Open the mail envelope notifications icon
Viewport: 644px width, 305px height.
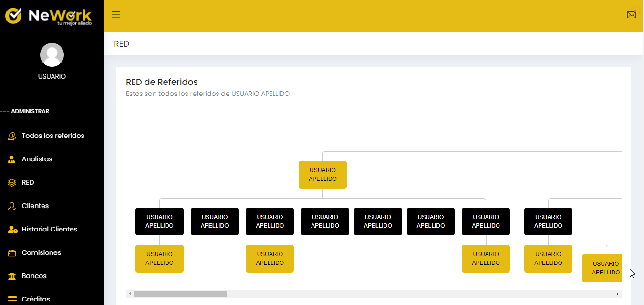pyautogui.click(x=631, y=15)
